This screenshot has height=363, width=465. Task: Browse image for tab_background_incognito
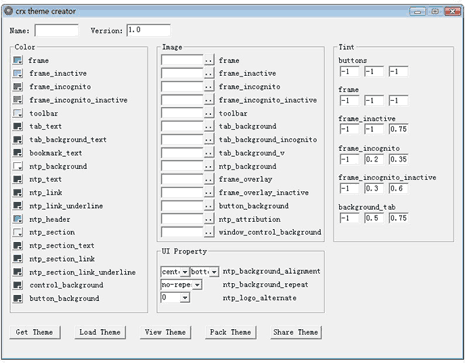coord(209,140)
